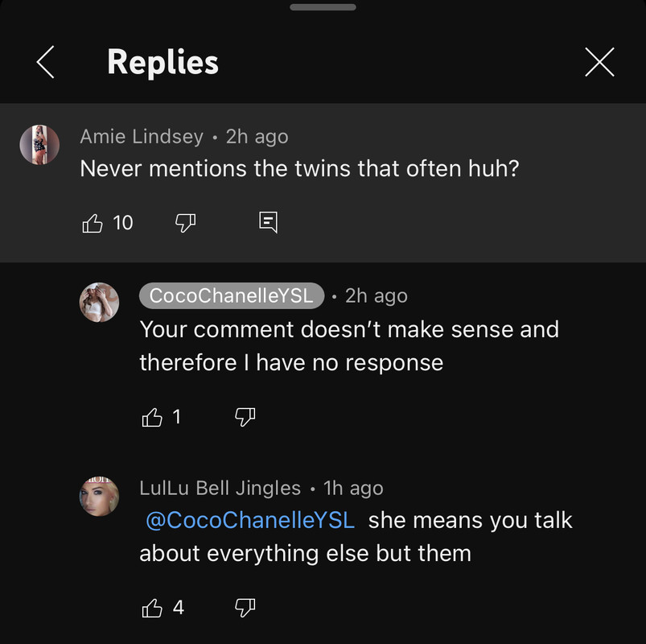Dislike Amie Lindsey's comment
This screenshot has height=644, width=646.
coord(186,222)
